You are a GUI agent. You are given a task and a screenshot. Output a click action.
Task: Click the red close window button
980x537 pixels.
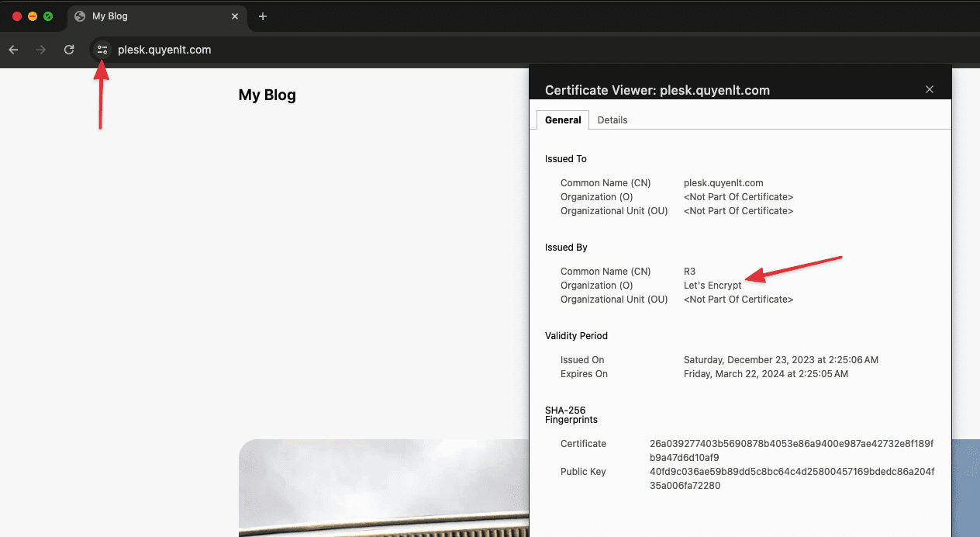tap(17, 16)
